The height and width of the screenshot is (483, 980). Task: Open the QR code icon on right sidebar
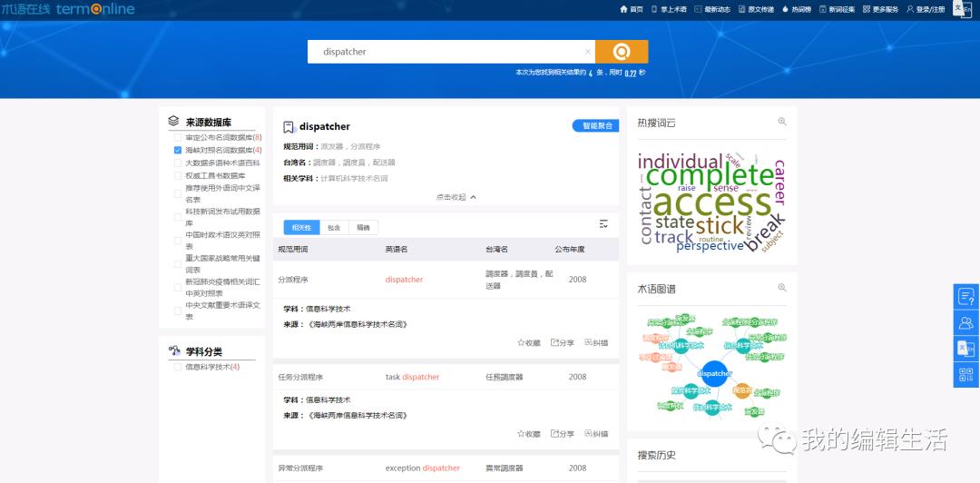point(965,375)
